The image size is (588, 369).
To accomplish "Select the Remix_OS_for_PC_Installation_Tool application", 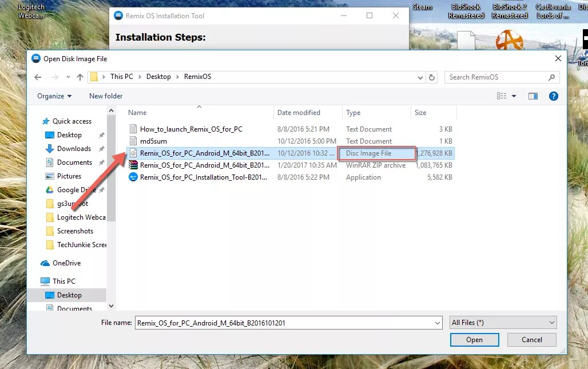I will point(291,177).
